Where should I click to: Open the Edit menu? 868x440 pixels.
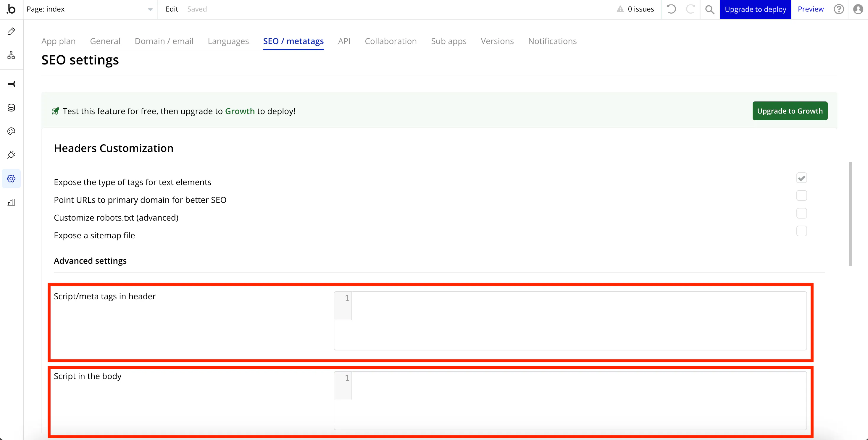[172, 9]
